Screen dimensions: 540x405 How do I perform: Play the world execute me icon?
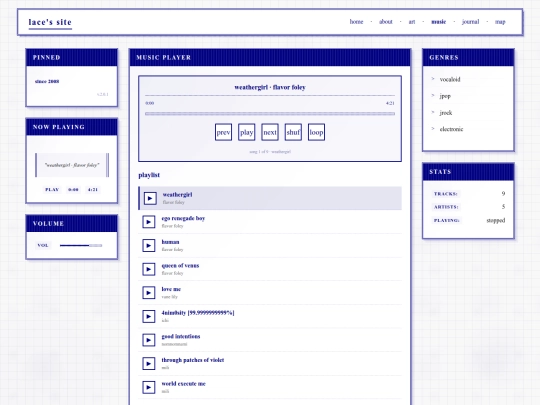[149, 387]
